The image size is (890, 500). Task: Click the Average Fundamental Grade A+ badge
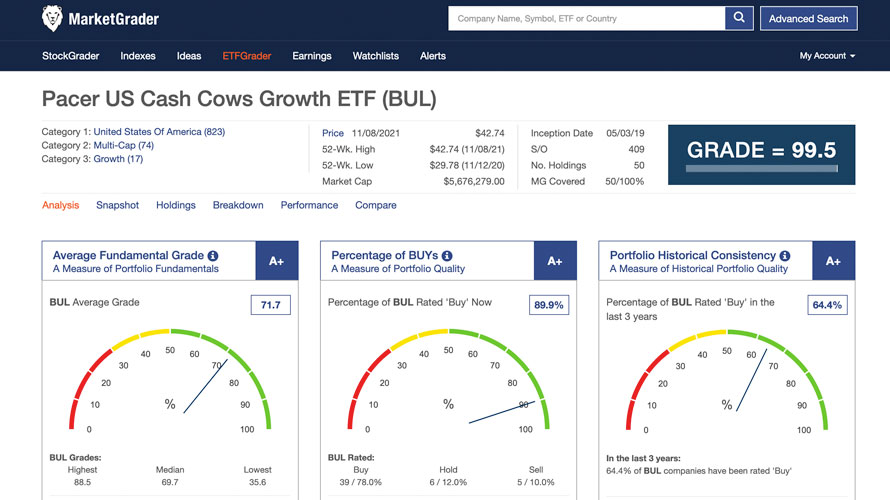pyautogui.click(x=276, y=260)
